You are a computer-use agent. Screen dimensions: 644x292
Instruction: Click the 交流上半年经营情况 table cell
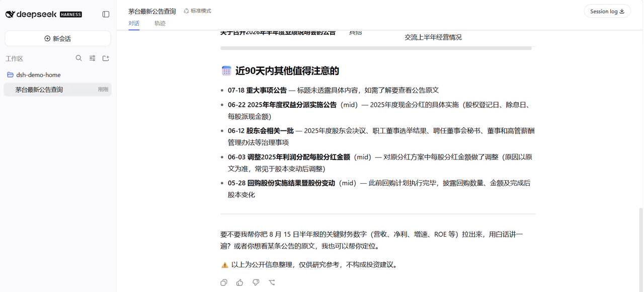(x=433, y=37)
